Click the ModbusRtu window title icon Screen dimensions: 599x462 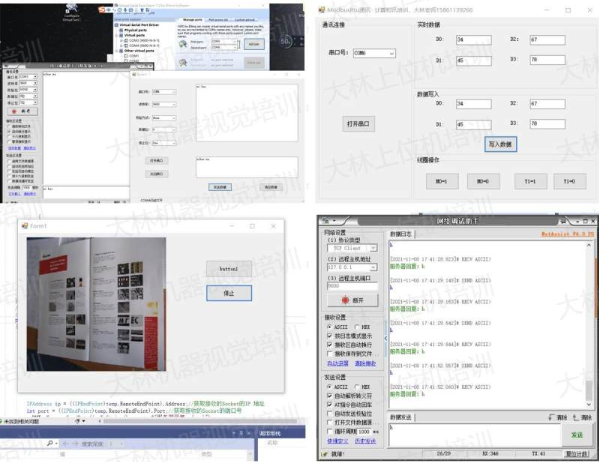[x=322, y=10]
